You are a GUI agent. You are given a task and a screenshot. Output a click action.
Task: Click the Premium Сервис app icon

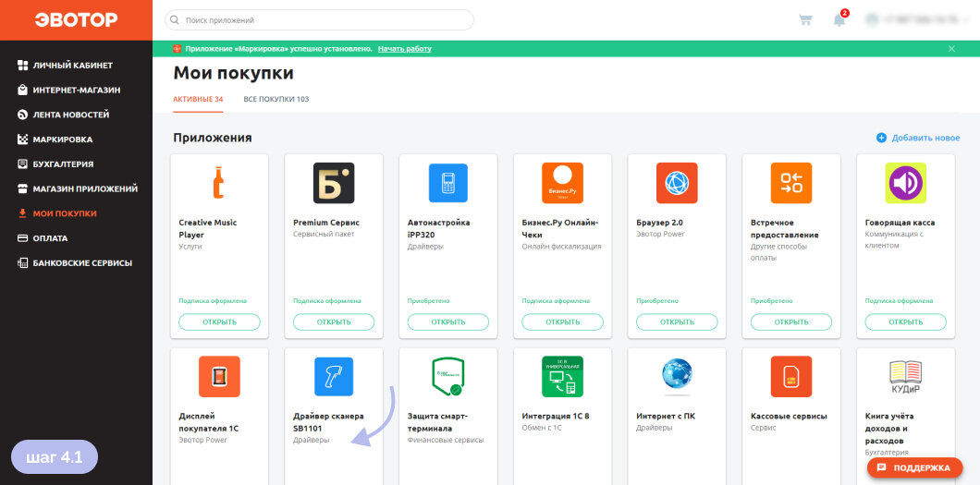[334, 183]
